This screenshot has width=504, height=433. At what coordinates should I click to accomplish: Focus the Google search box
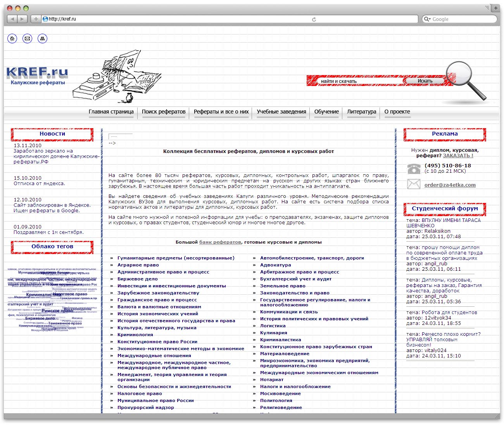tap(459, 19)
